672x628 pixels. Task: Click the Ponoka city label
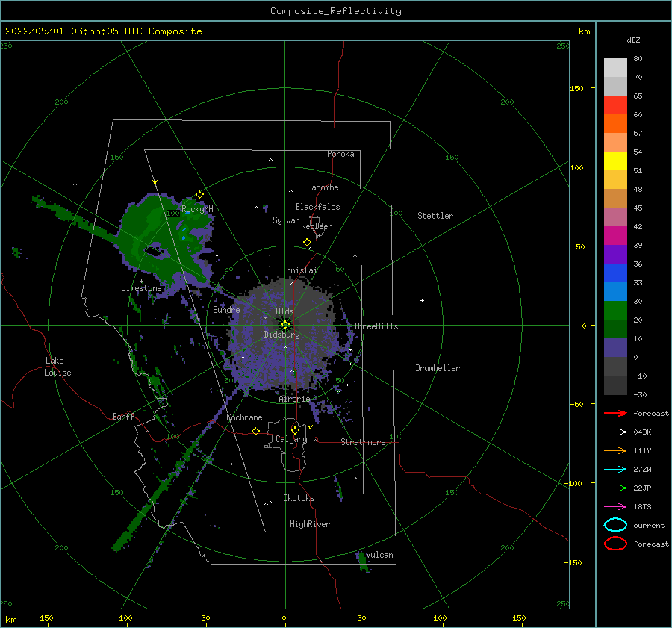tap(340, 154)
